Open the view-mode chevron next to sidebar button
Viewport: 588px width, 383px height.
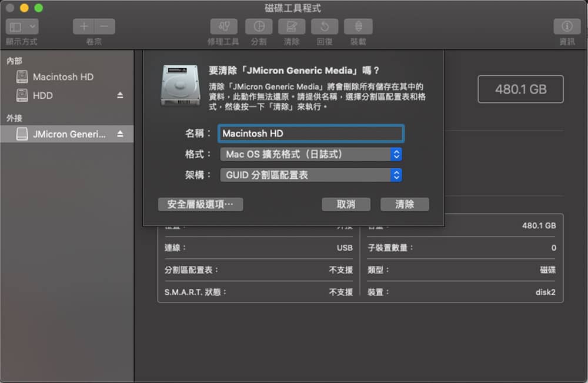coord(32,26)
